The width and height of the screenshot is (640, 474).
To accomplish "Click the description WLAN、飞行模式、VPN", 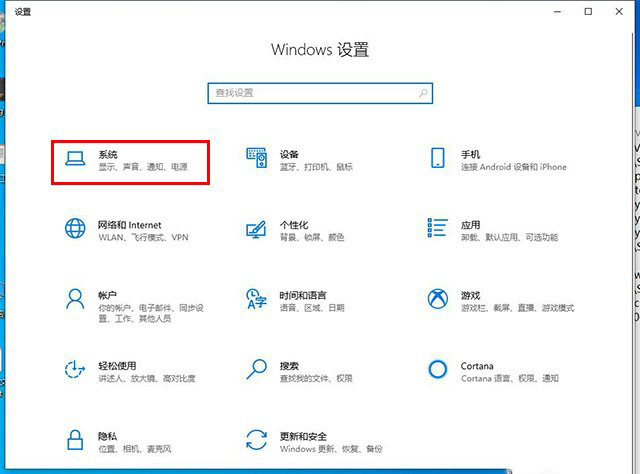I will [x=143, y=237].
